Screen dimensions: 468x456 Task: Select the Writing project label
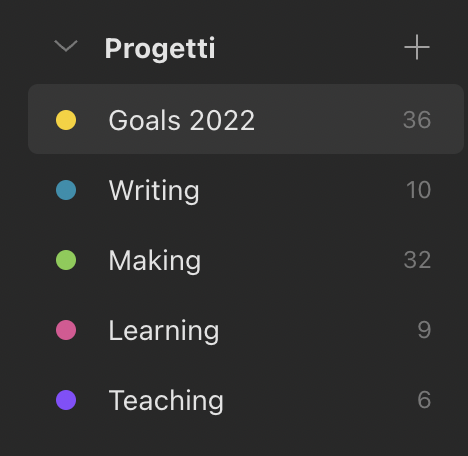(154, 191)
